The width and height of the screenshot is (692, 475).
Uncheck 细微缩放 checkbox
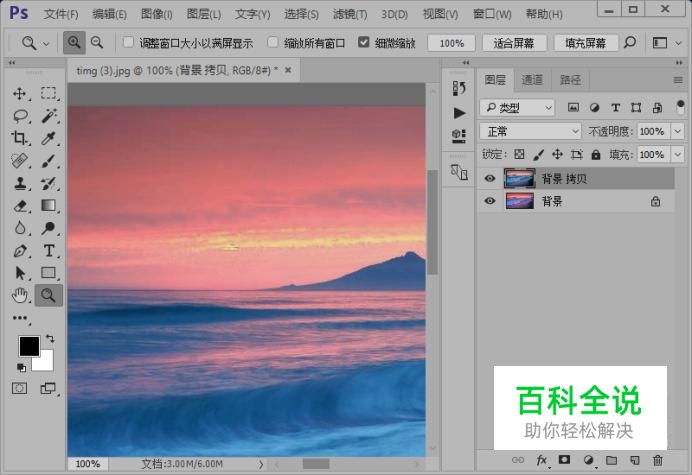coord(363,42)
